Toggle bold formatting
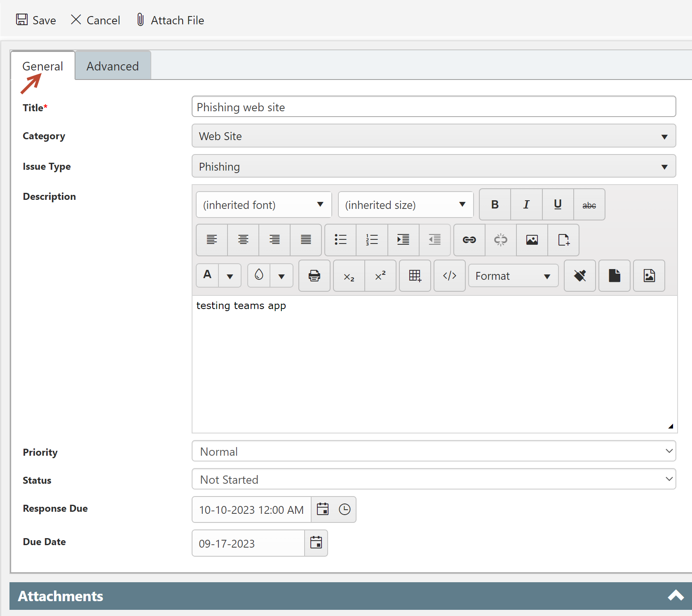Image resolution: width=692 pixels, height=616 pixels. point(495,204)
